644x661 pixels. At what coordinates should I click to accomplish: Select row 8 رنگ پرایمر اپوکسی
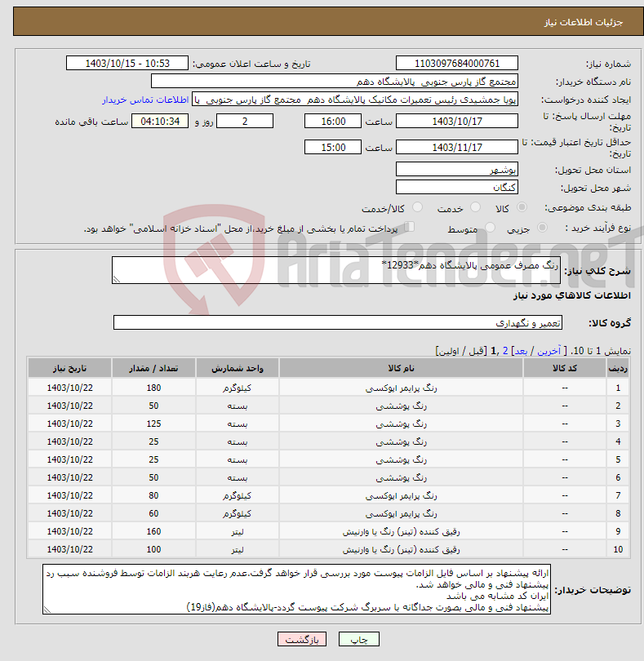click(x=401, y=513)
